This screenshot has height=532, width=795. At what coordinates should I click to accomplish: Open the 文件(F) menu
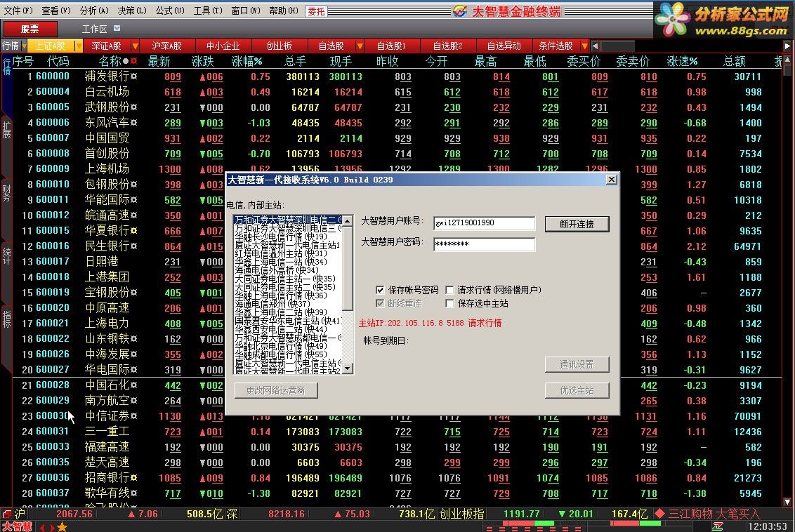click(18, 11)
